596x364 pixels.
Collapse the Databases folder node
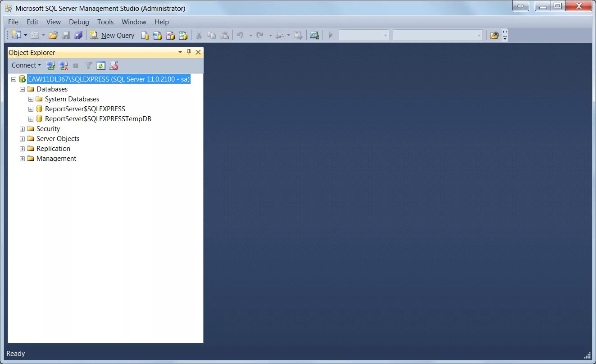(x=22, y=89)
